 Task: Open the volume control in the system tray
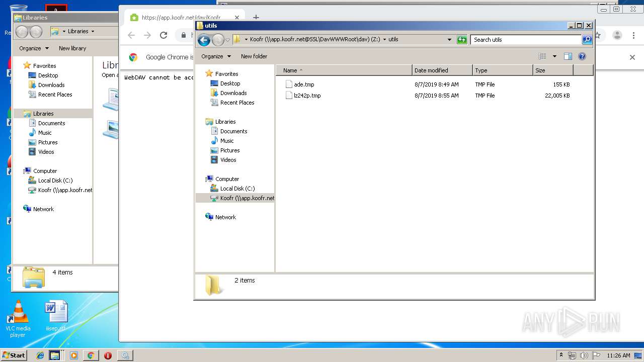(x=584, y=355)
